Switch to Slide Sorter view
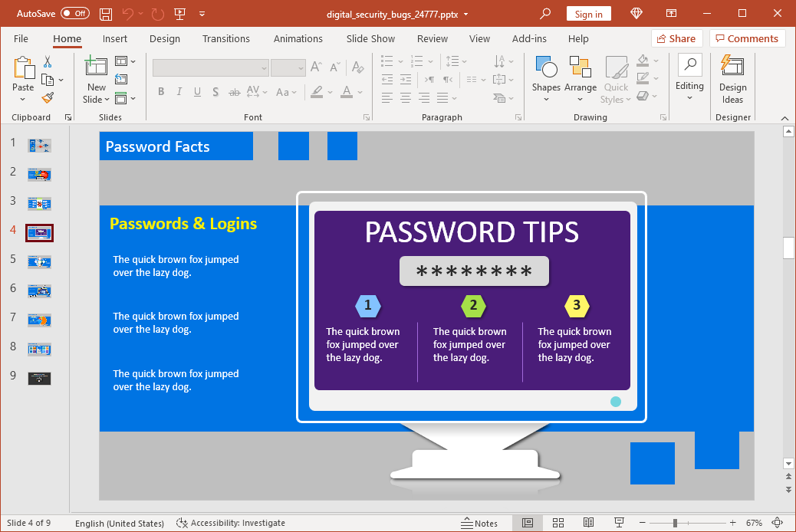 click(x=558, y=523)
